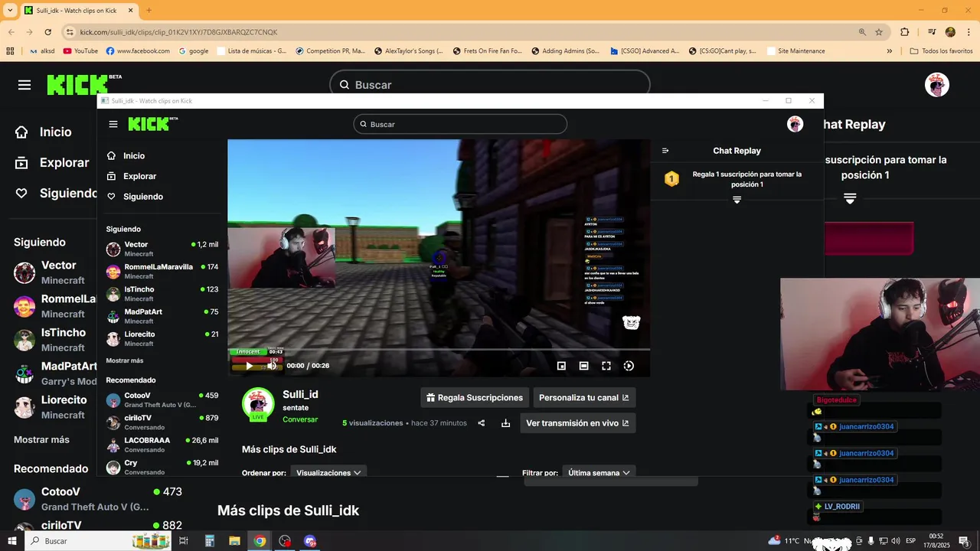Expand gift leaderboard chevron in background page

[850, 198]
